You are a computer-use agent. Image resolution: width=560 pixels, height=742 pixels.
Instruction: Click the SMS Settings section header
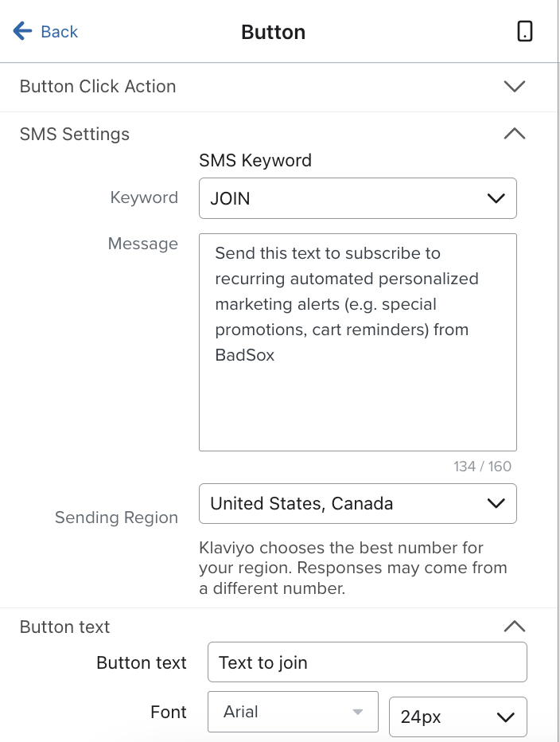click(x=73, y=134)
